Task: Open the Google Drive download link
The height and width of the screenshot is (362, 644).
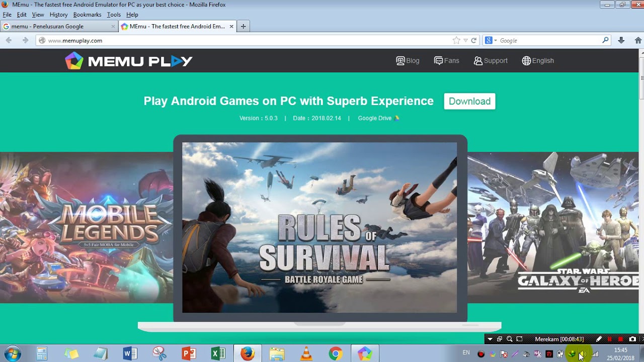Action: click(379, 118)
